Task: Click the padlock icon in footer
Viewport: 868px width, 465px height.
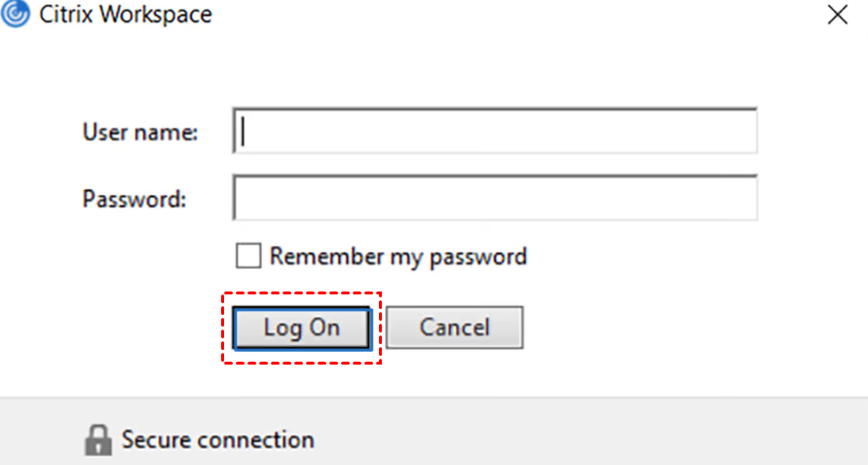Action: (98, 440)
